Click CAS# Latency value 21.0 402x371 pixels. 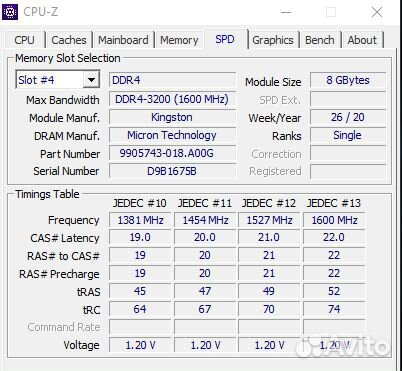[269, 237]
